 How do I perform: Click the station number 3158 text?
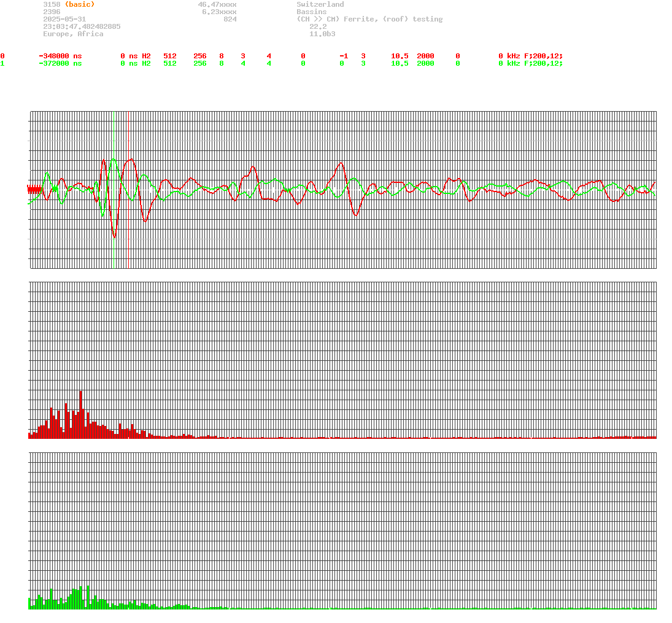(52, 4)
